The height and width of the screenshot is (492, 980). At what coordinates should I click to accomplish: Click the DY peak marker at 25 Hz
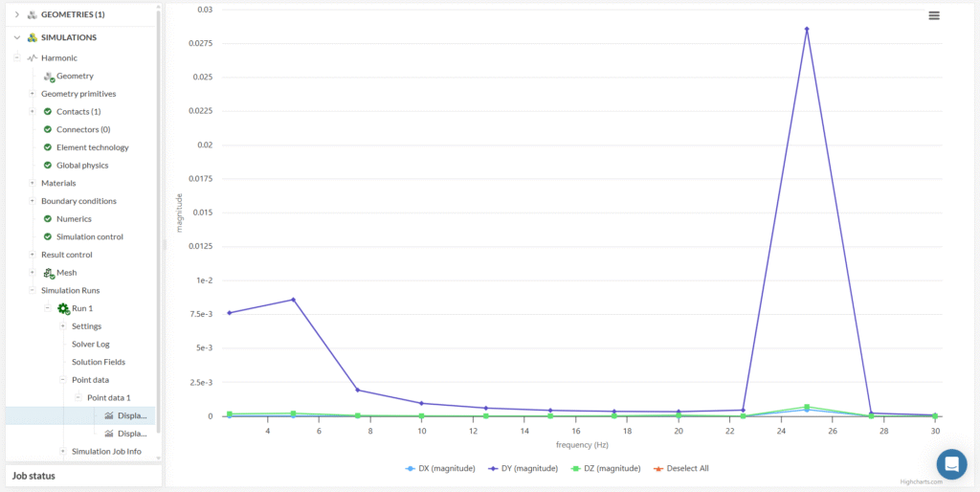[x=807, y=29]
